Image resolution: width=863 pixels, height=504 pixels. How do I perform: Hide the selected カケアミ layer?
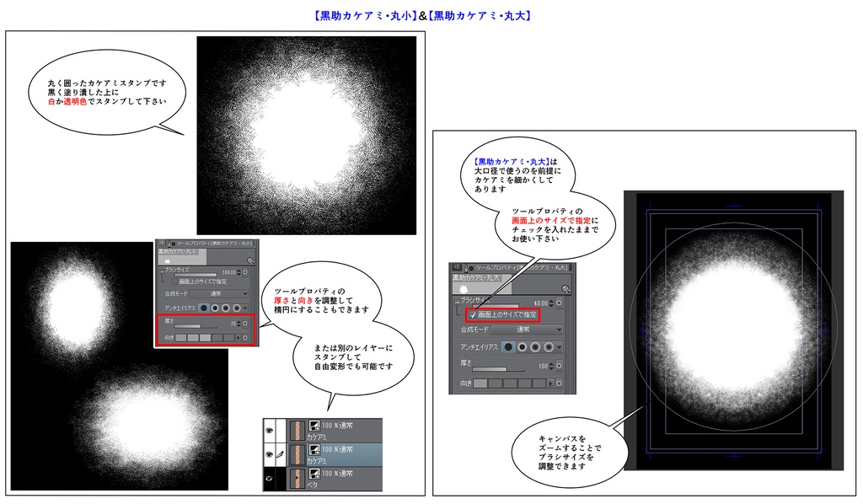click(269, 454)
